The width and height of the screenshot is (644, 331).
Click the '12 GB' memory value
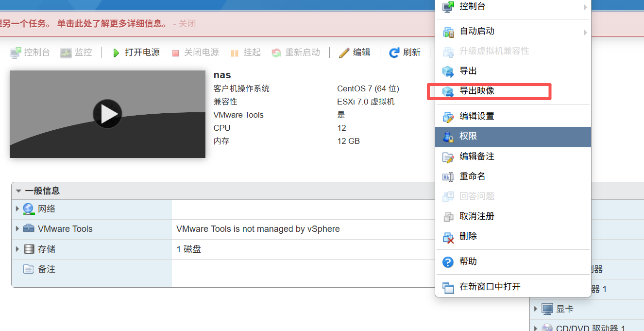click(349, 141)
